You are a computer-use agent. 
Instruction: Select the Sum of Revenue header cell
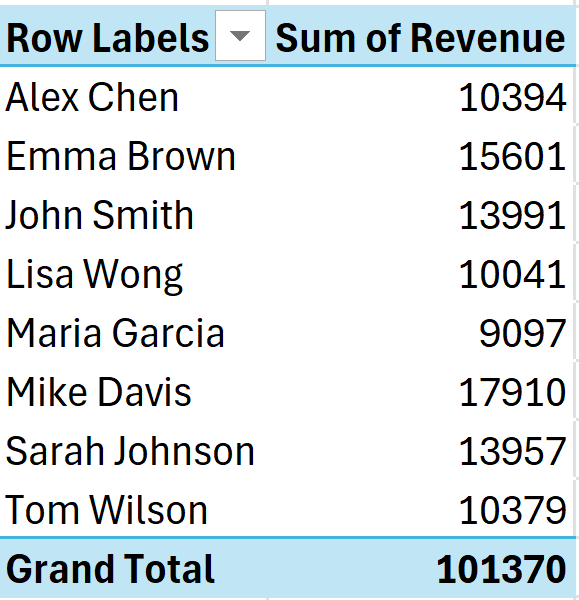pos(420,38)
